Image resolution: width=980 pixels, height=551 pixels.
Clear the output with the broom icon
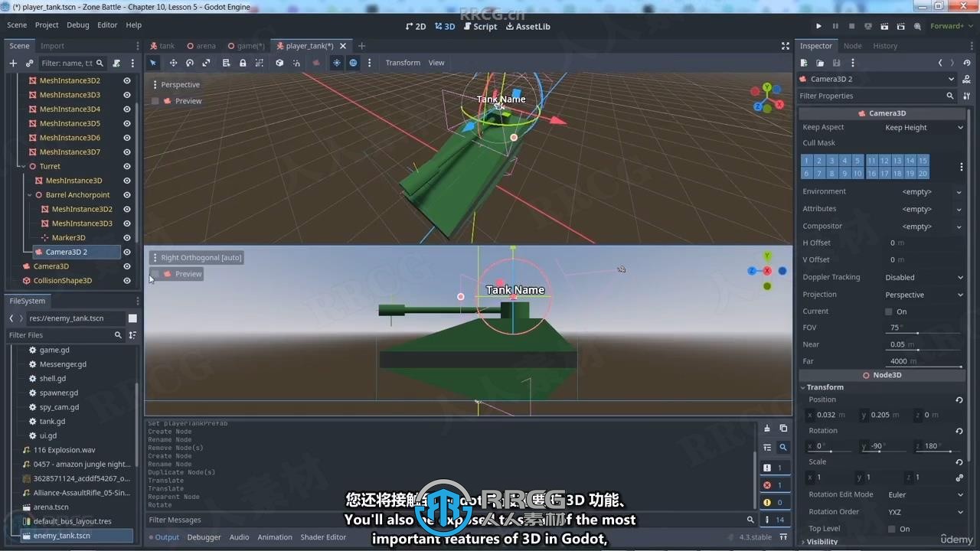click(x=767, y=429)
